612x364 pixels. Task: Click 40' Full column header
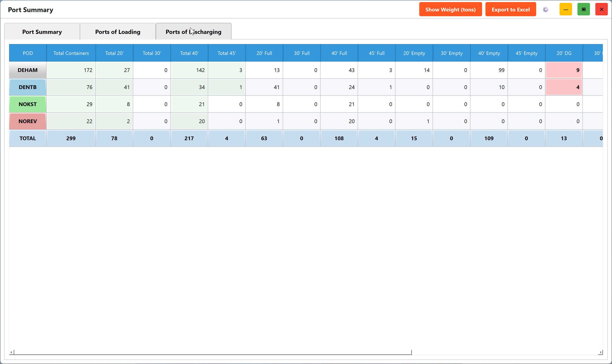(x=339, y=53)
